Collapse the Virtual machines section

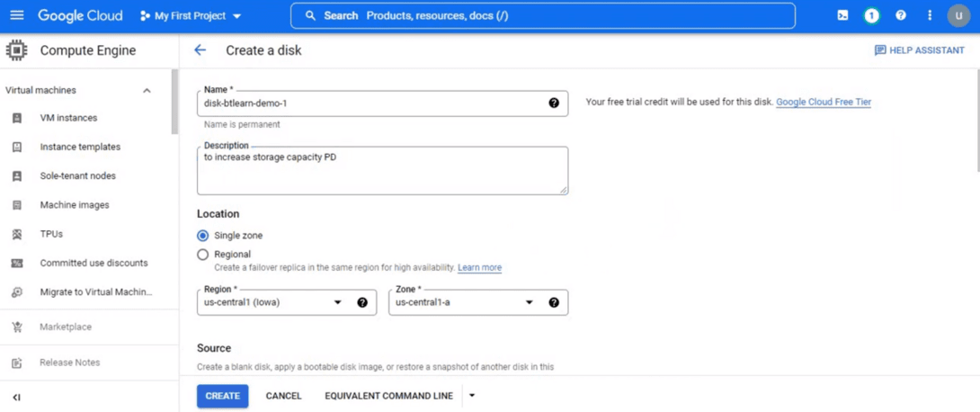[x=147, y=91]
